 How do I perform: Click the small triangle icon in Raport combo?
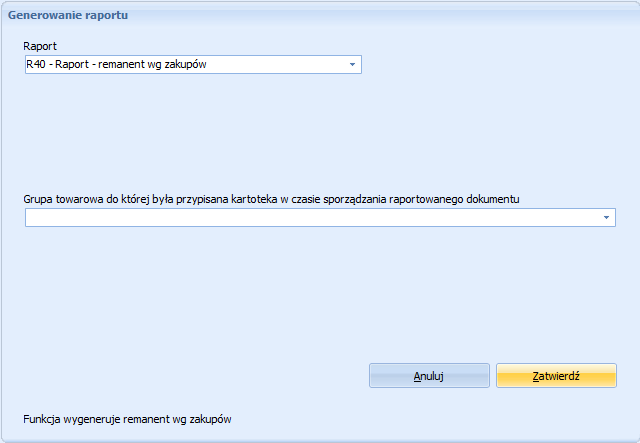click(x=352, y=65)
